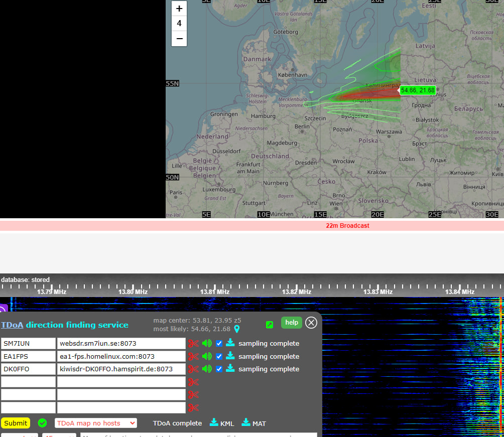504x437 pixels.
Task: Click scissors icon for SM7IUN host
Action: tap(193, 344)
